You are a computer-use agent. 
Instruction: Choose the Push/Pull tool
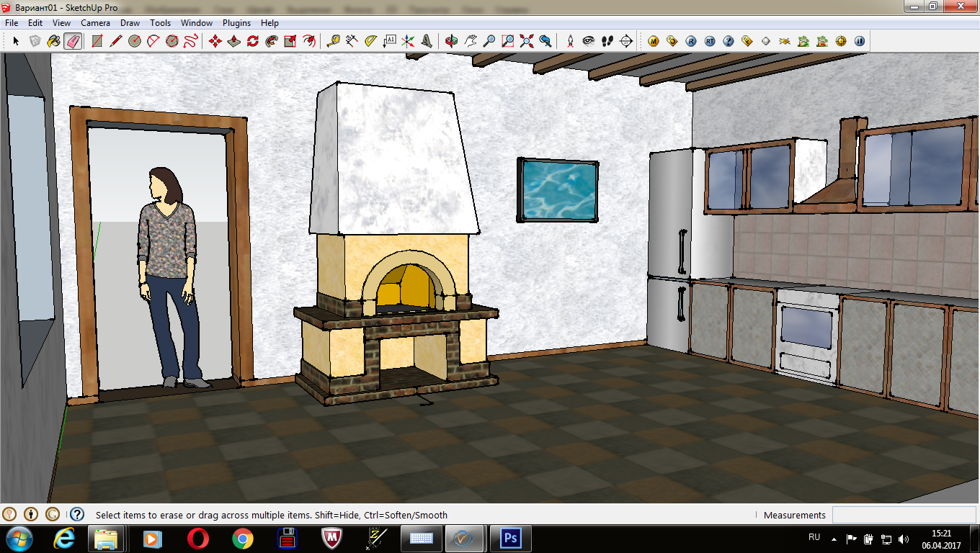233,41
